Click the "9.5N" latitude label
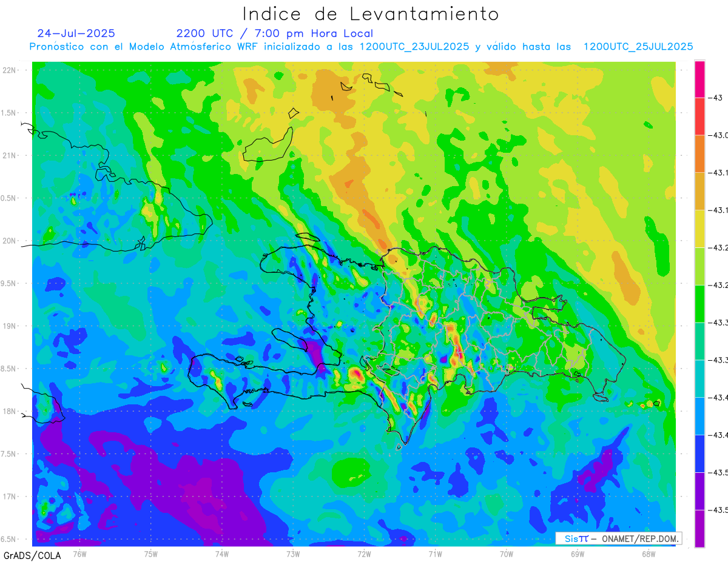 click(9, 284)
